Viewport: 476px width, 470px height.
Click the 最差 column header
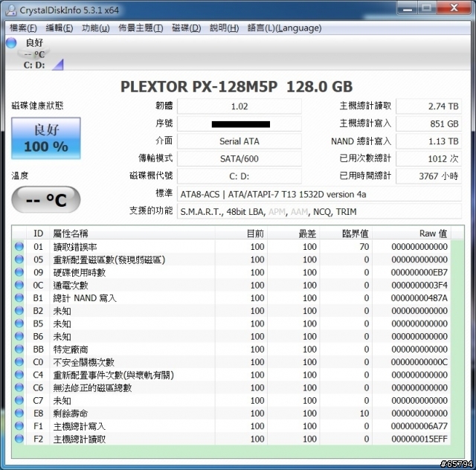294,234
